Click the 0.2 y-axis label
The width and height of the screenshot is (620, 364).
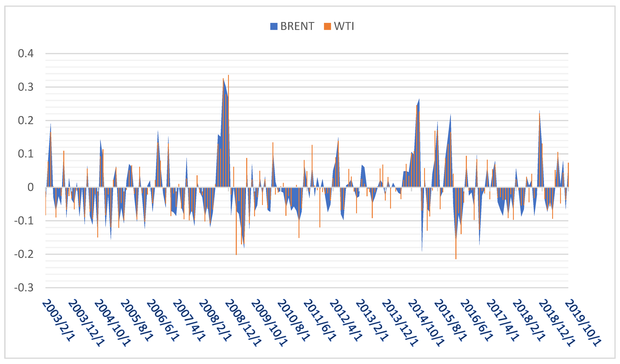tap(26, 120)
